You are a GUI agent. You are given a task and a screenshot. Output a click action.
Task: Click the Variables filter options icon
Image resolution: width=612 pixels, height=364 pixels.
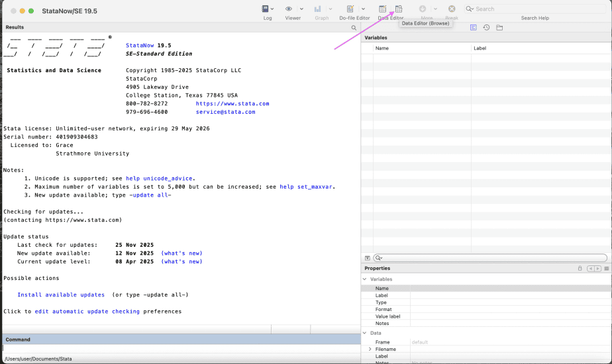click(368, 258)
